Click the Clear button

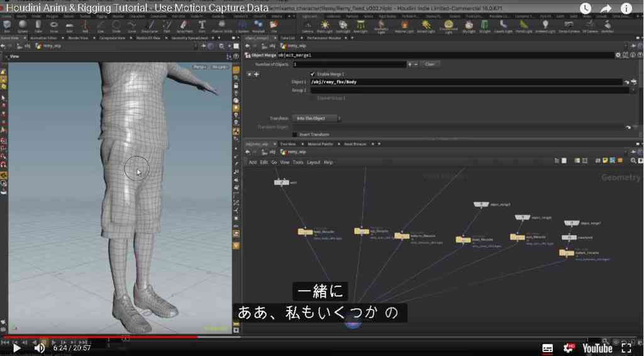coord(430,64)
